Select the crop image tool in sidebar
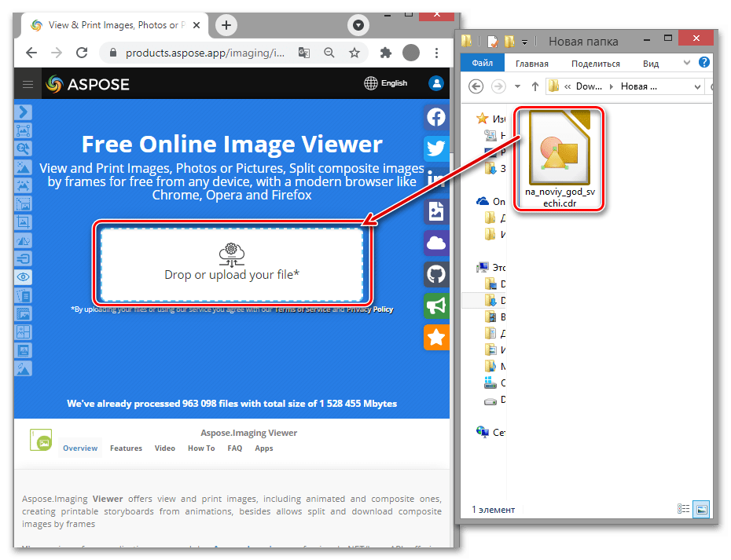This screenshot has width=731, height=560. [x=24, y=221]
